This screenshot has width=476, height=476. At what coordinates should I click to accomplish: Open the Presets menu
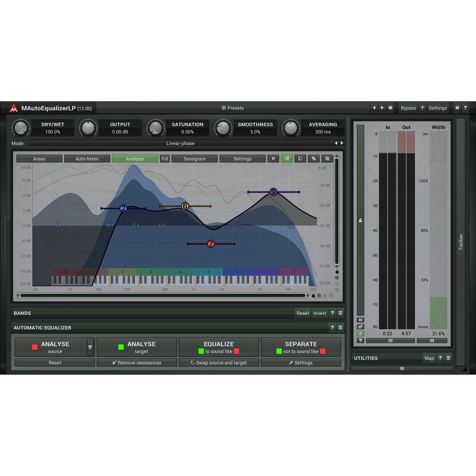point(233,108)
